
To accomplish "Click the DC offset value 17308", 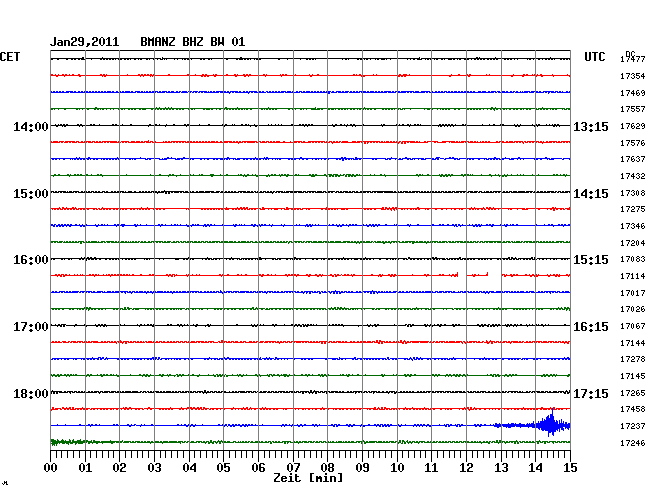I will [633, 194].
